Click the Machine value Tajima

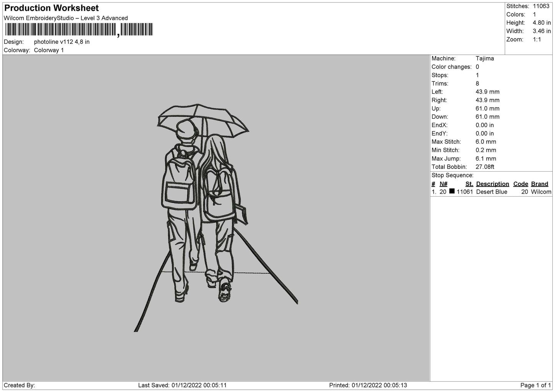[x=485, y=58]
